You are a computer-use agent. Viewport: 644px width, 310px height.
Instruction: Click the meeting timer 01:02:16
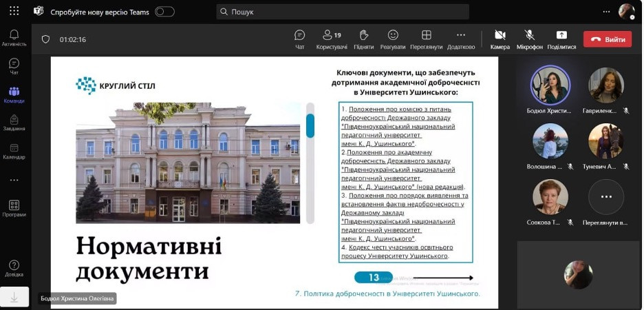click(x=73, y=40)
